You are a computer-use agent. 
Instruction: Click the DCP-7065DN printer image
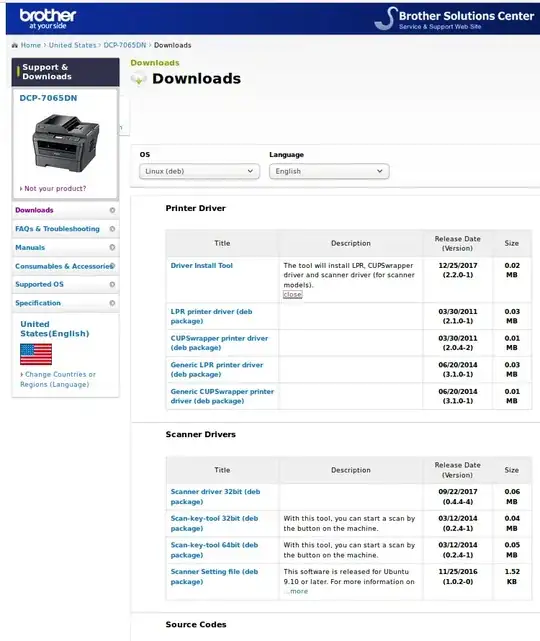(x=66, y=143)
